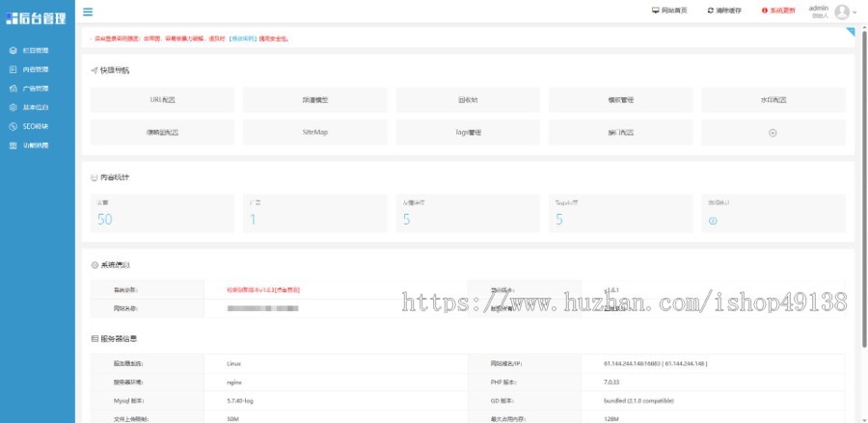868x423 pixels.
Task: Click the 清除缓存 refresh button
Action: coord(724,11)
